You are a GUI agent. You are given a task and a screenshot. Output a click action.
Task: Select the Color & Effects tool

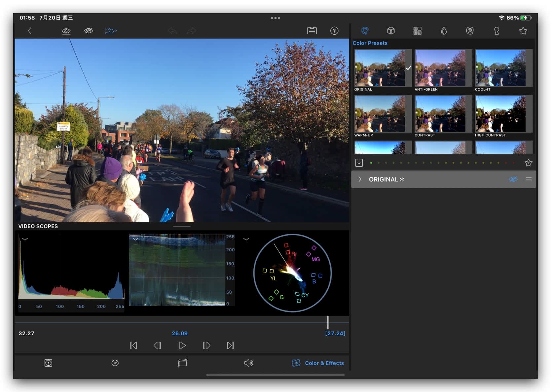[x=318, y=363]
